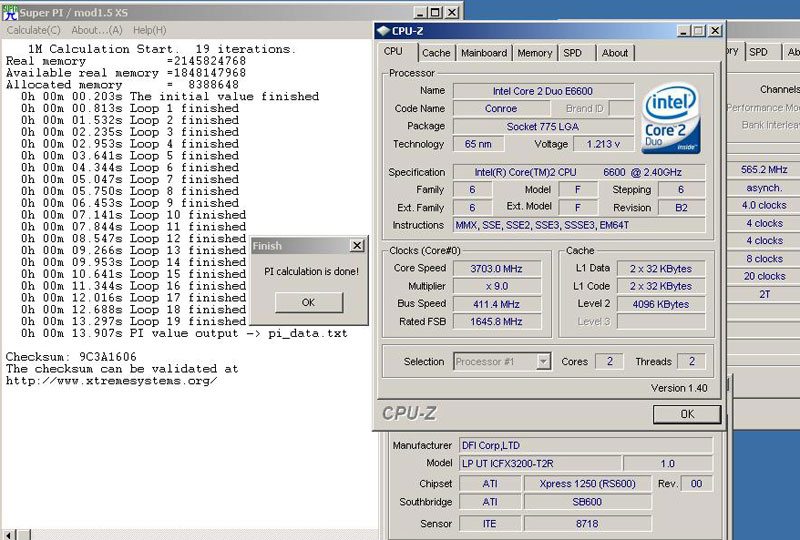The image size is (800, 540).
Task: Click the Southbridge value SB600
Action: pyautogui.click(x=587, y=502)
